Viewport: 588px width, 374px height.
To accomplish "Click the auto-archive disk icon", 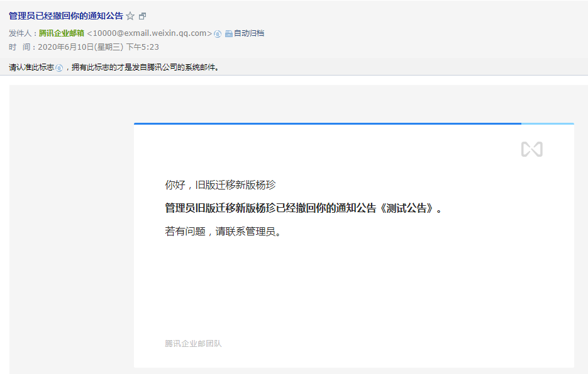I will pos(228,33).
